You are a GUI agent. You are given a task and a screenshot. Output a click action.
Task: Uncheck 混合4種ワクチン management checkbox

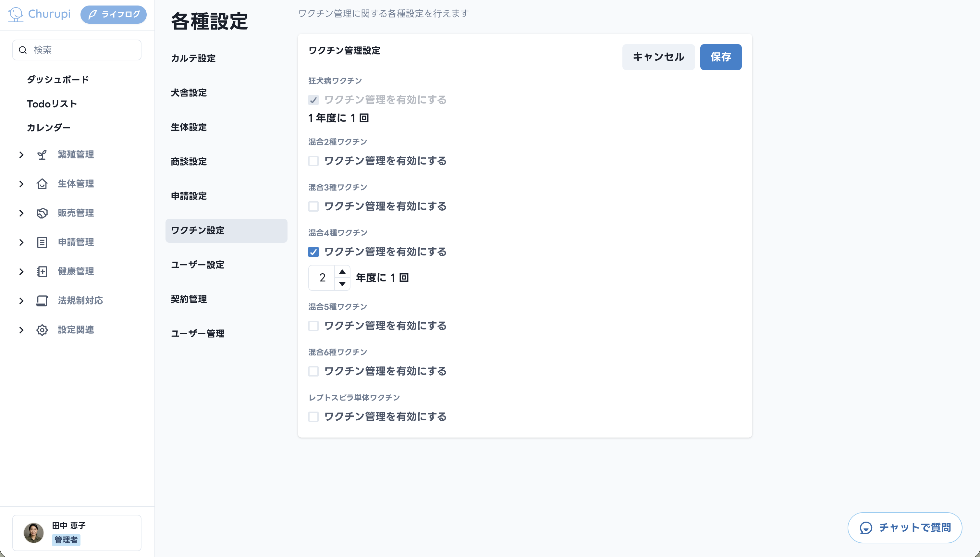click(x=313, y=252)
